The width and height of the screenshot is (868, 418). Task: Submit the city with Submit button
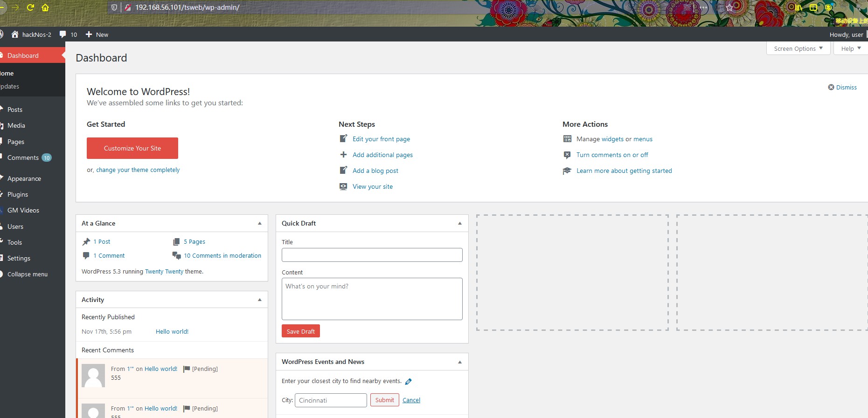[x=385, y=400]
